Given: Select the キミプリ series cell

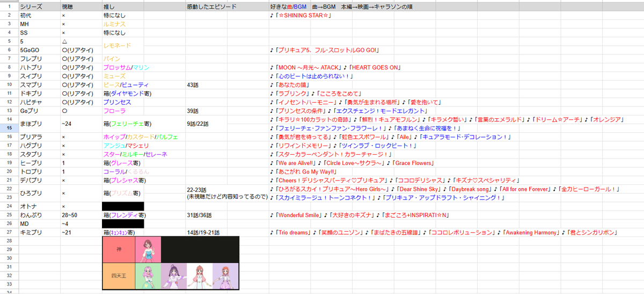Looking at the screenshot, I should (x=39, y=232).
